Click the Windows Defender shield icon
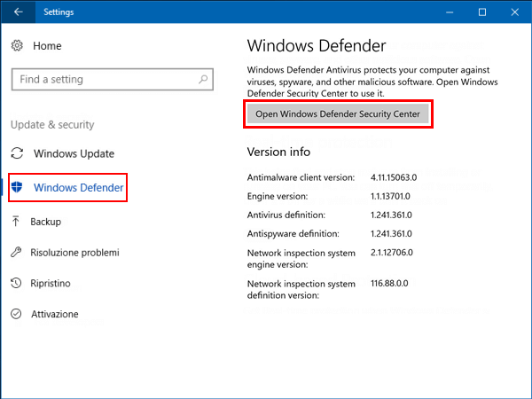The width and height of the screenshot is (532, 399). click(18, 187)
